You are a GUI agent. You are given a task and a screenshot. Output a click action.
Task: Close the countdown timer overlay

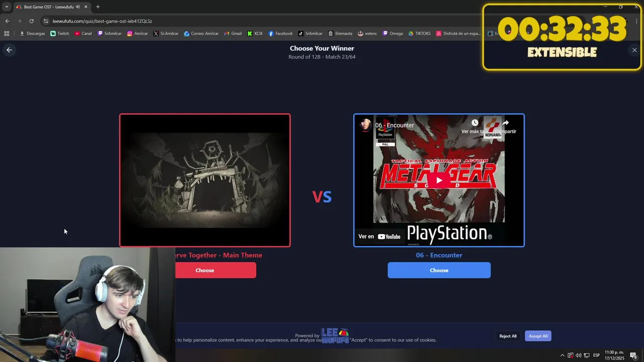634,50
